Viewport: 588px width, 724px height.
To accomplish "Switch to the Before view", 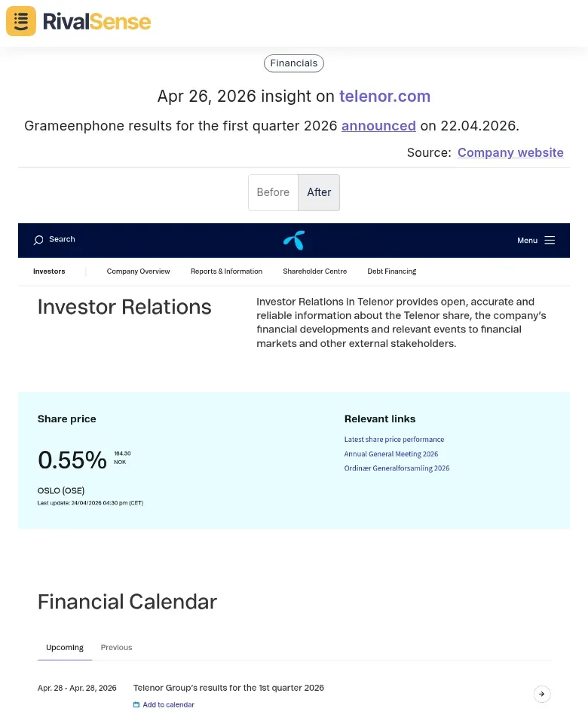I will pyautogui.click(x=273, y=192).
